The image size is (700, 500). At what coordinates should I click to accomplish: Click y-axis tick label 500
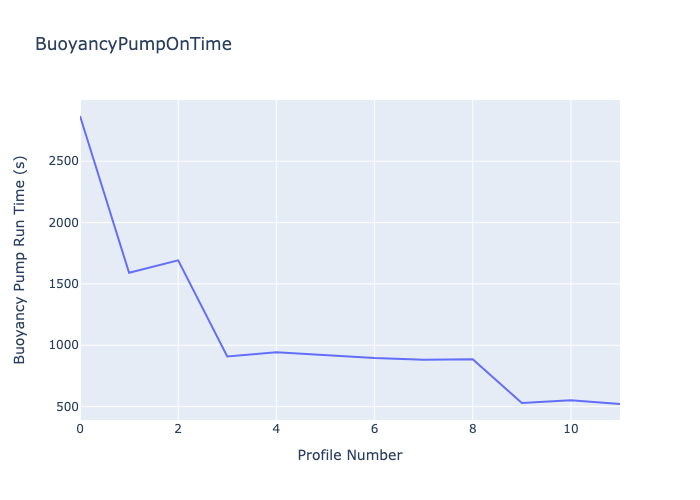click(x=67, y=407)
